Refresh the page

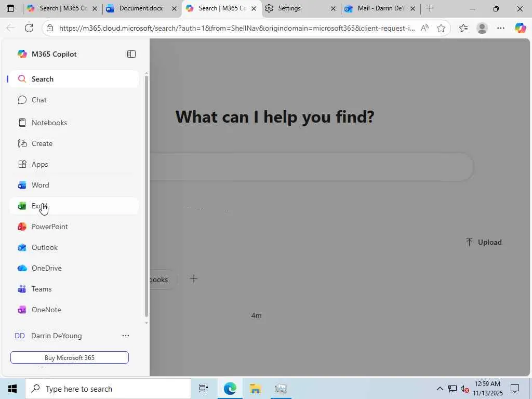coord(29,28)
